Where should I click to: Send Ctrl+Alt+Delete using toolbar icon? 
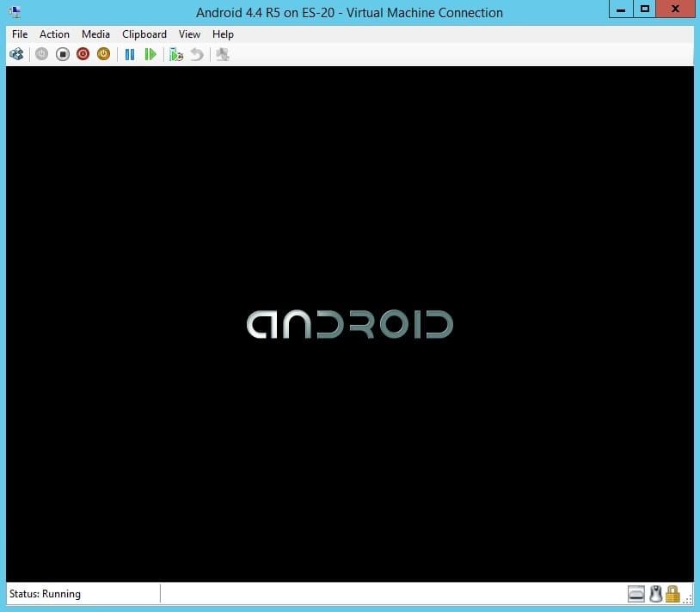click(x=16, y=54)
